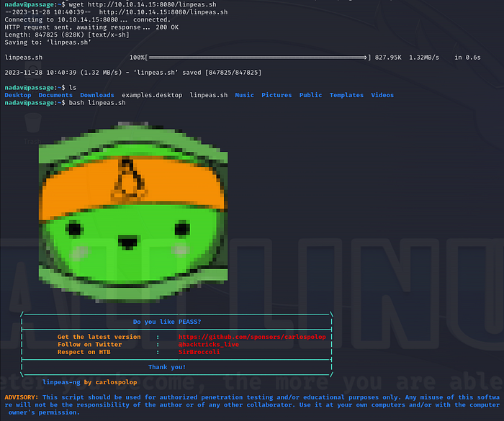The image size is (504, 421).
Task: Click the 'Thank you!' banner text
Action: (x=167, y=367)
